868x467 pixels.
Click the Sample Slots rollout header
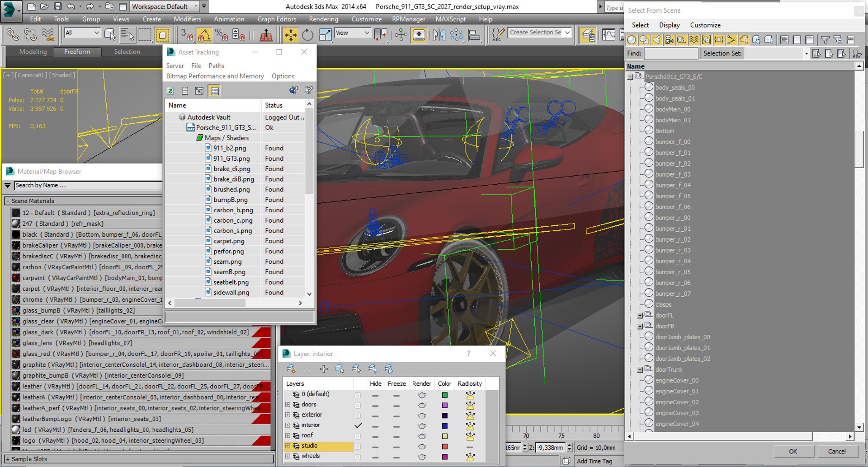[138, 459]
